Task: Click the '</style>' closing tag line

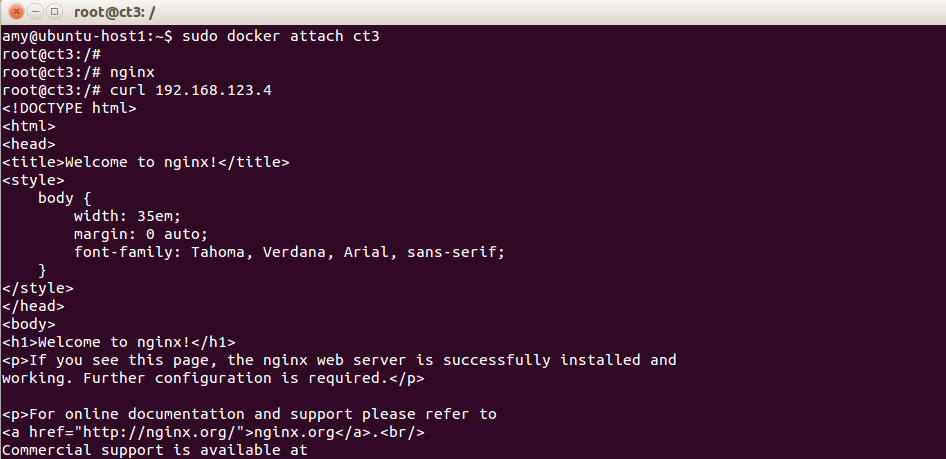Action: [x=37, y=288]
